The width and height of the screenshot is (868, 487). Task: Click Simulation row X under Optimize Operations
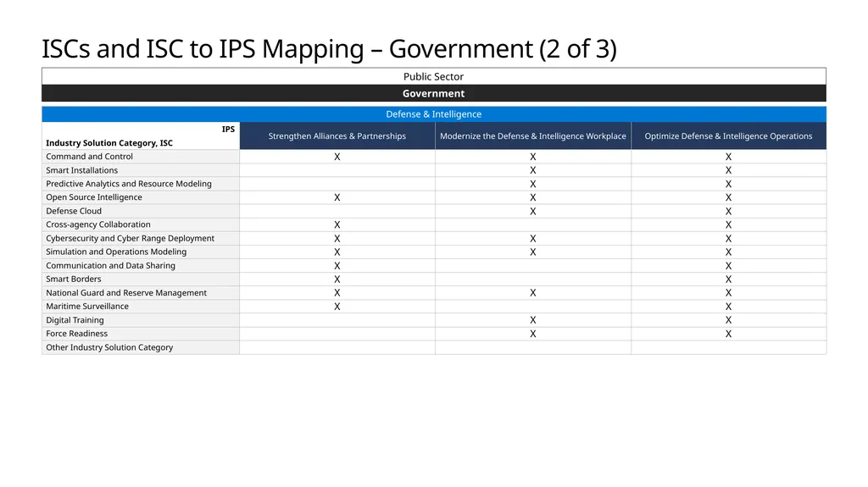[x=728, y=252]
